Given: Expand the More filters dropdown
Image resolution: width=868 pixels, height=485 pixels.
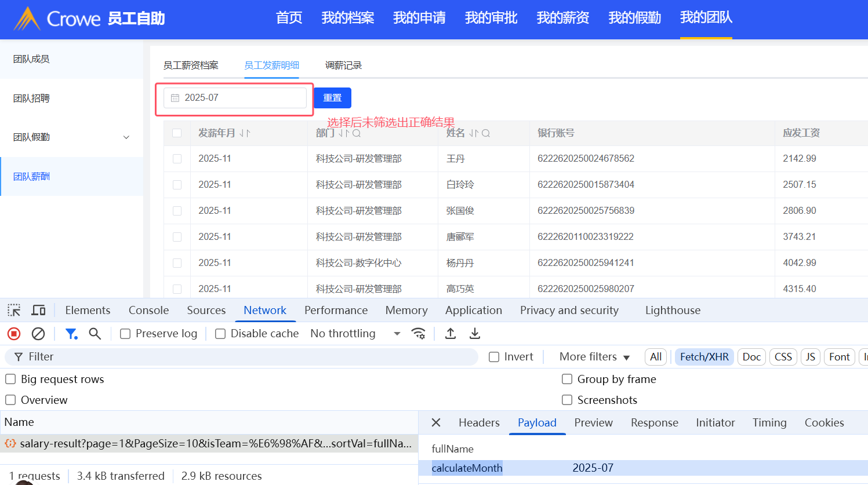Looking at the screenshot, I should pyautogui.click(x=594, y=357).
